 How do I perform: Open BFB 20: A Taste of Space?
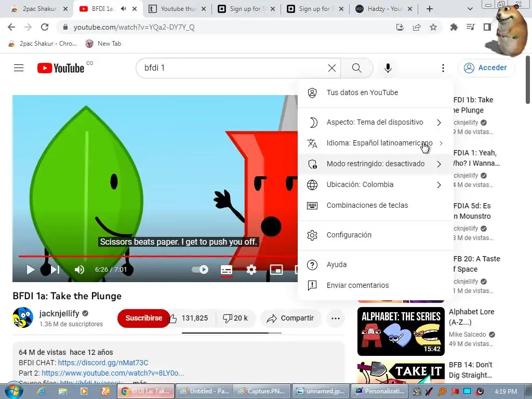click(x=476, y=264)
